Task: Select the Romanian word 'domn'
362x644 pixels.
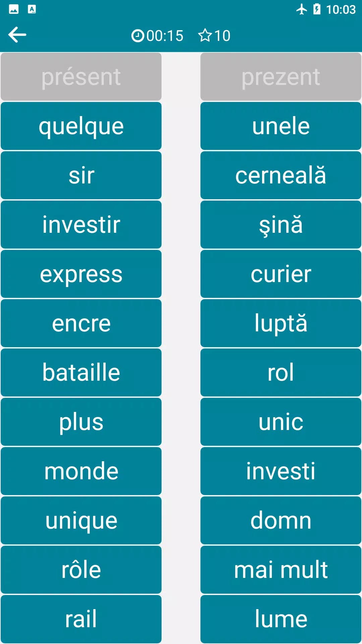Action: 281,521
